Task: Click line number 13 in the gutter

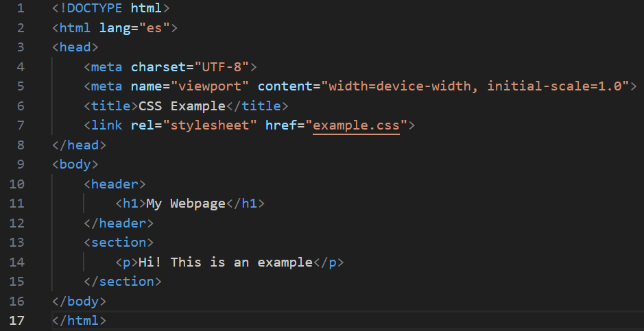Action: 17,243
